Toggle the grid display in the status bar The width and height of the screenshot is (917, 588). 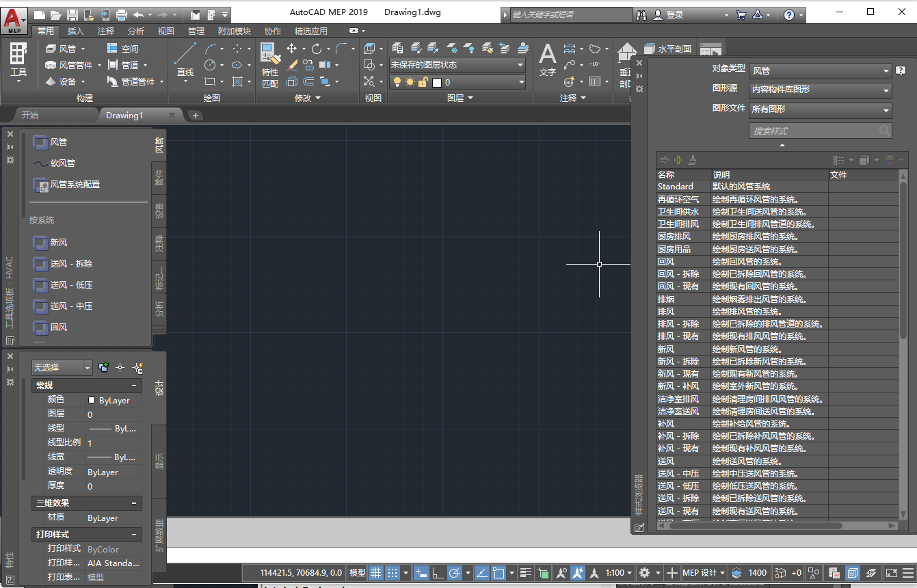pyautogui.click(x=375, y=572)
